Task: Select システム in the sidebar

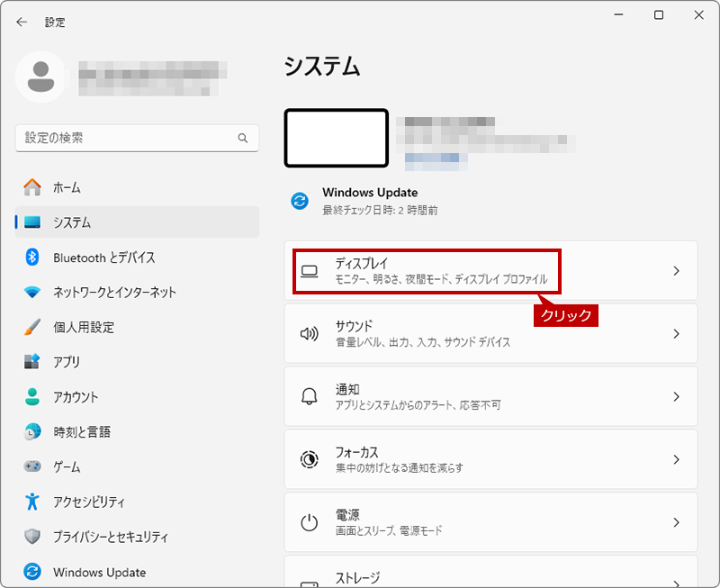Action: pyautogui.click(x=138, y=222)
